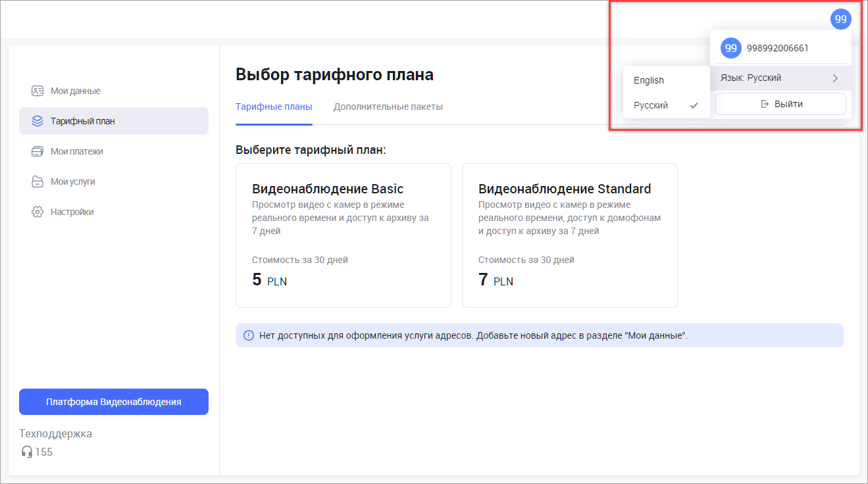Click the Tariff plan layers icon
The height and width of the screenshot is (484, 868).
click(38, 121)
